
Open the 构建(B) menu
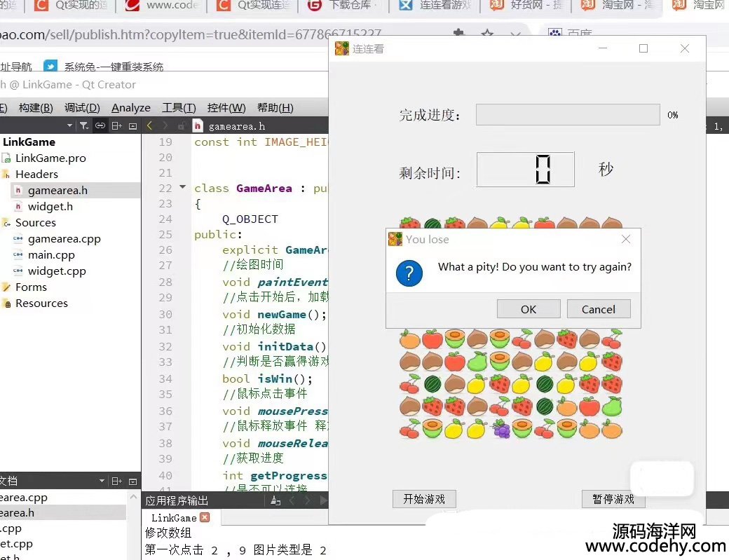coord(36,108)
